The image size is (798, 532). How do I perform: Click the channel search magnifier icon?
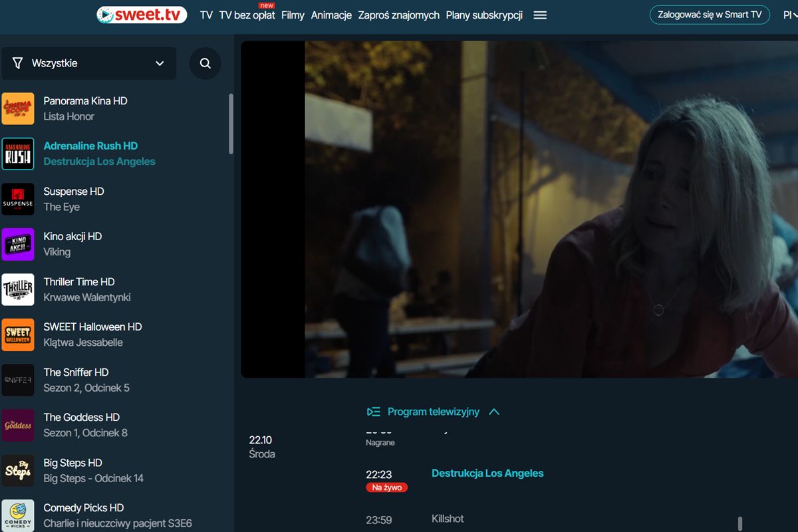pyautogui.click(x=205, y=63)
